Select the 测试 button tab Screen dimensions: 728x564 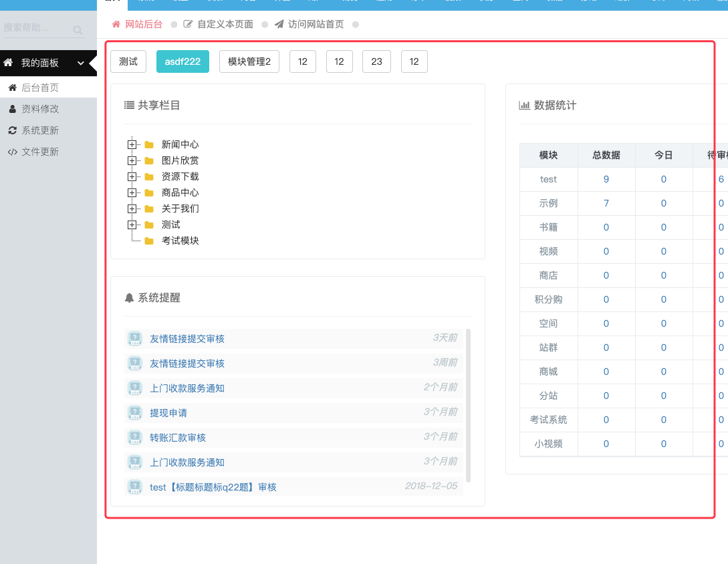128,61
